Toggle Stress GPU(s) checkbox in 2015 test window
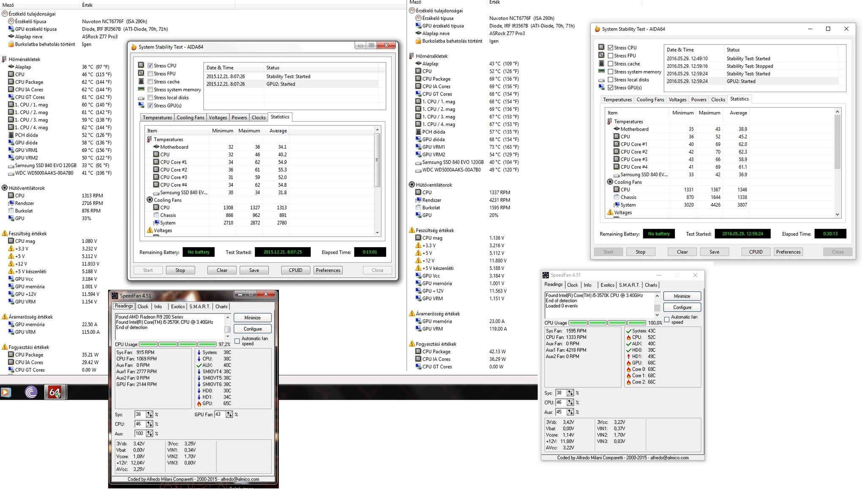 150,106
